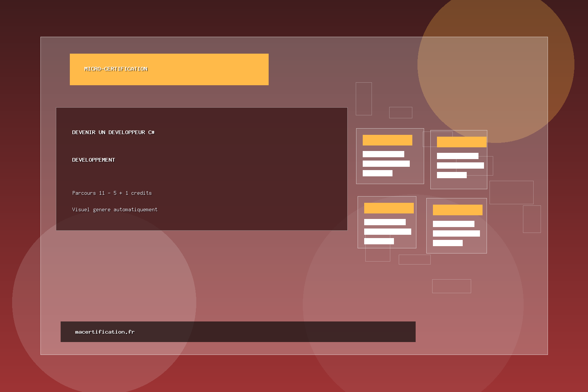Click orange header of top-left card
This screenshot has height=392, width=588.
tap(387, 140)
